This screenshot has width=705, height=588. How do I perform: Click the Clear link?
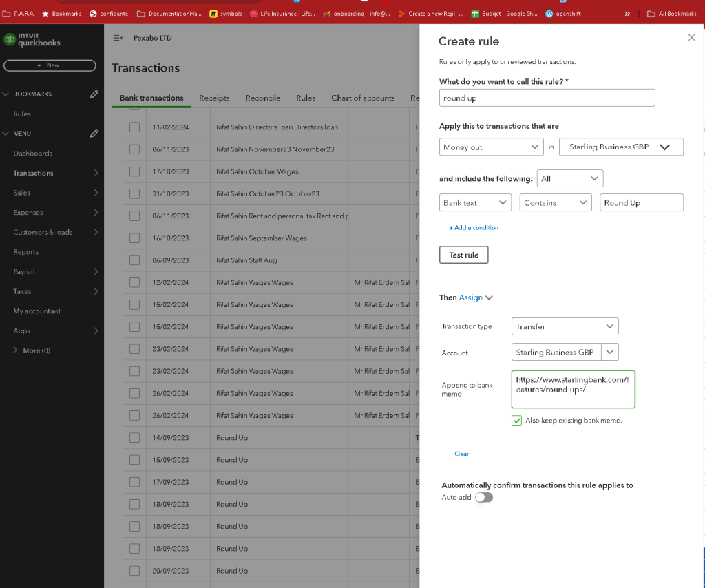point(462,454)
